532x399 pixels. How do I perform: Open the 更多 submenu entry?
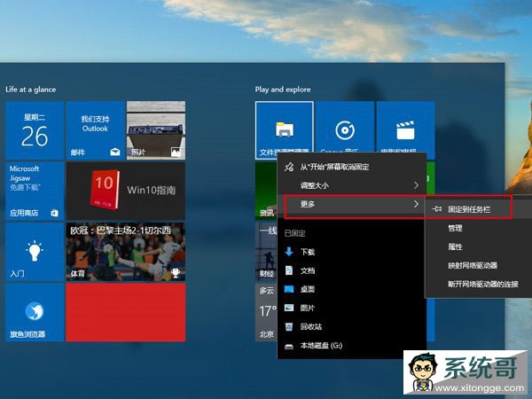click(x=352, y=204)
